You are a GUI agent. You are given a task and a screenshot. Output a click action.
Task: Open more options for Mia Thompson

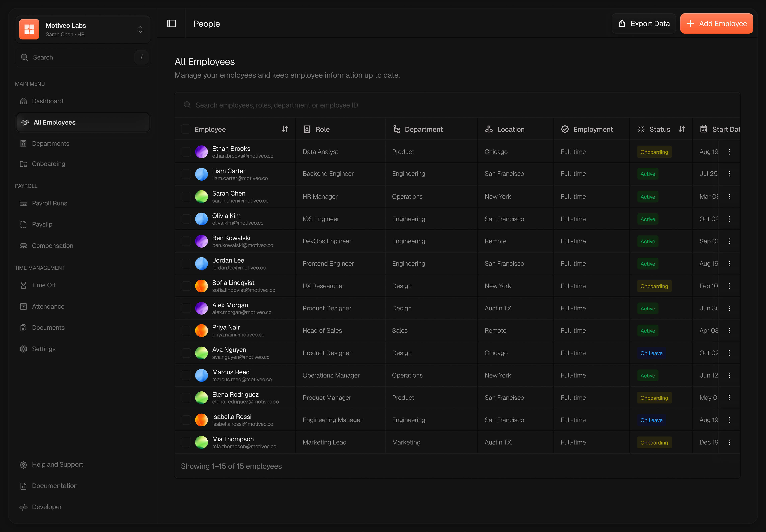[x=729, y=442]
